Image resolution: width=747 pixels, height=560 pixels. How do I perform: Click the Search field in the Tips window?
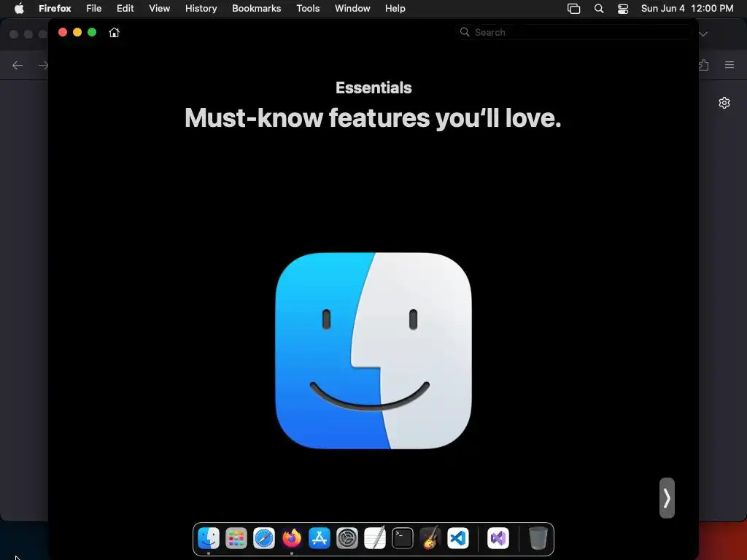click(574, 32)
